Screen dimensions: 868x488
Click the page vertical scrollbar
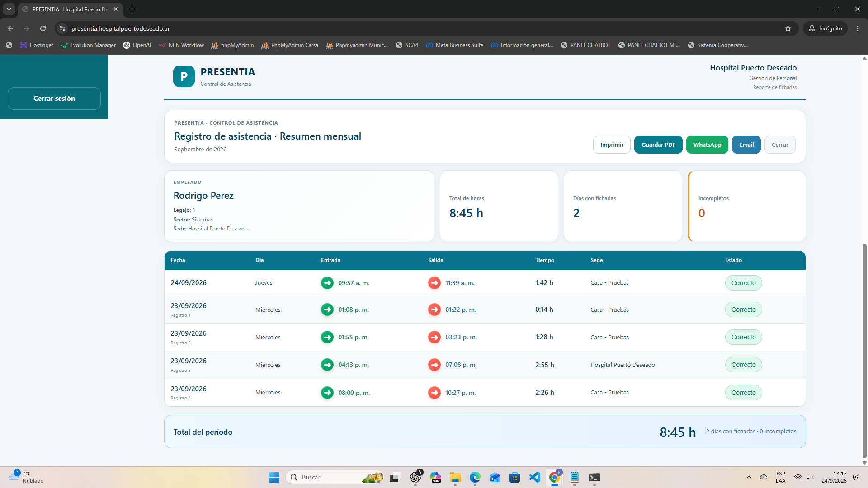864,350
